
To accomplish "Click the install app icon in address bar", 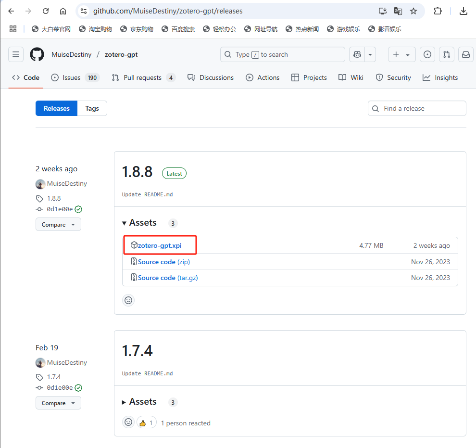I will (383, 11).
